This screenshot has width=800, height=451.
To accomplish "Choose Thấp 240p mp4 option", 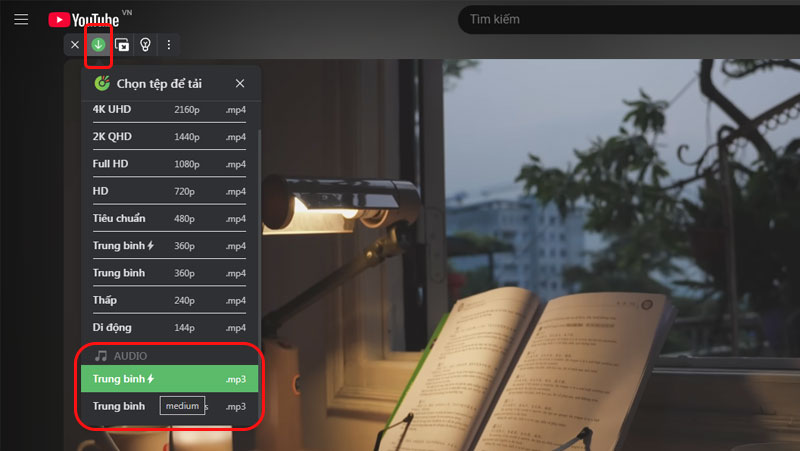I will coord(169,300).
